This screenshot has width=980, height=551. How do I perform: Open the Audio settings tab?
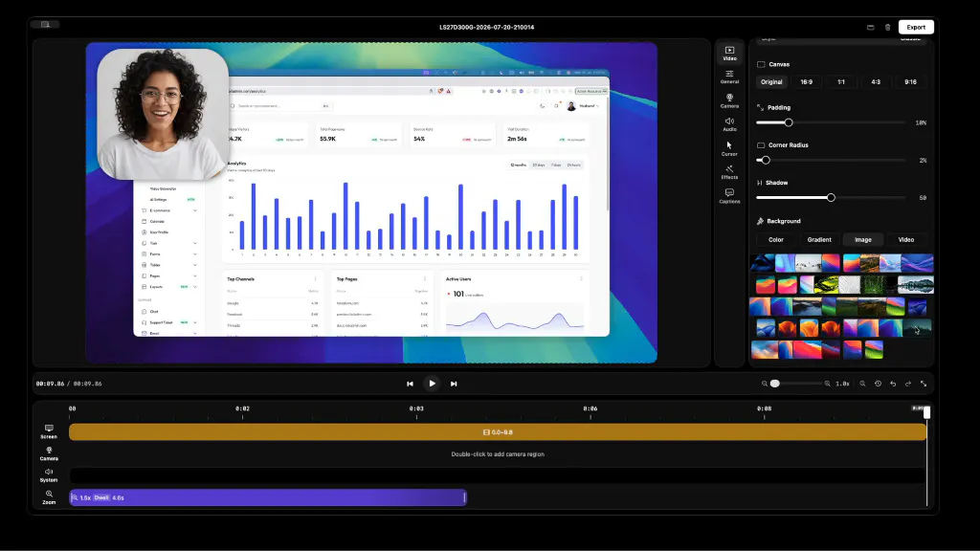[729, 124]
